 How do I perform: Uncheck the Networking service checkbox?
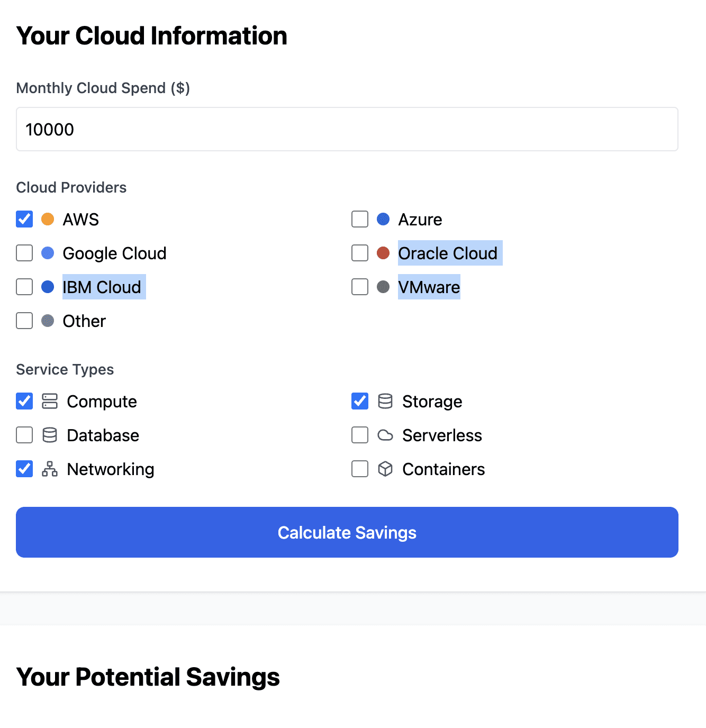24,469
